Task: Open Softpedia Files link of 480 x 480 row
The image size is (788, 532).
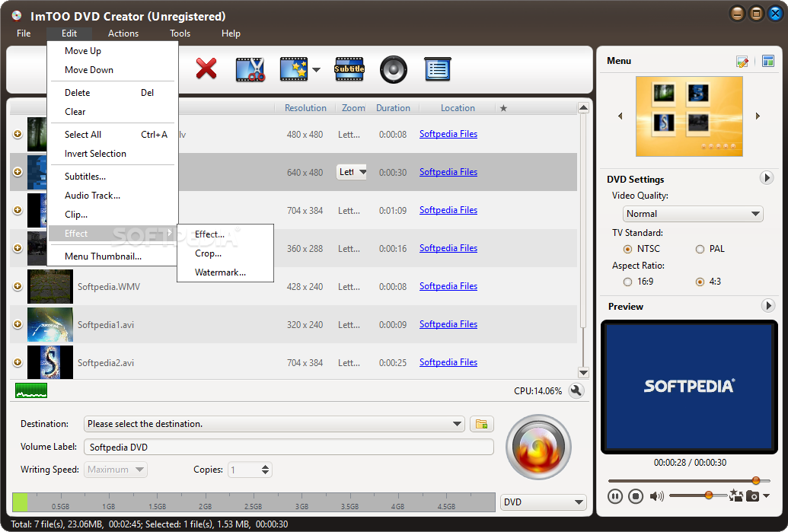Action: [x=448, y=134]
